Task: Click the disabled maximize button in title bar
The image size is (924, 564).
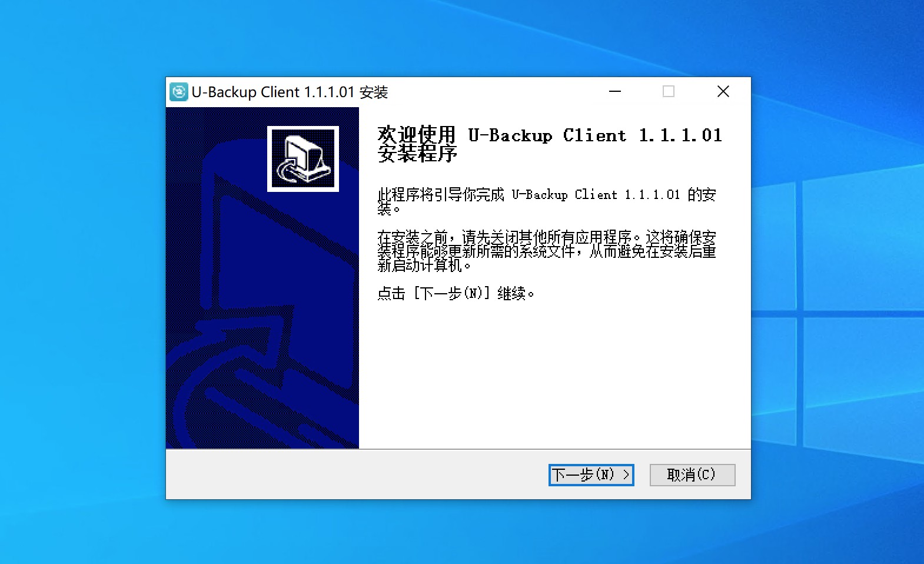Action: [x=669, y=92]
